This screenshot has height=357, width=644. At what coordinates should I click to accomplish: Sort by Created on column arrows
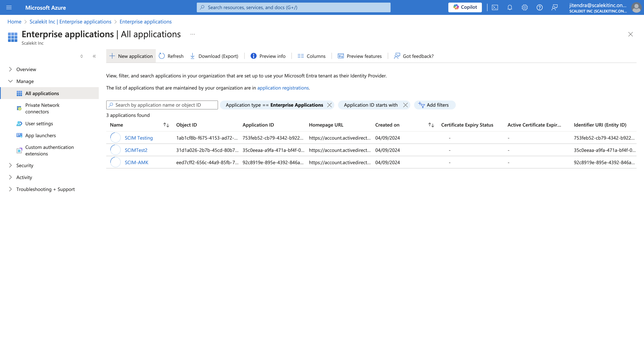(431, 125)
